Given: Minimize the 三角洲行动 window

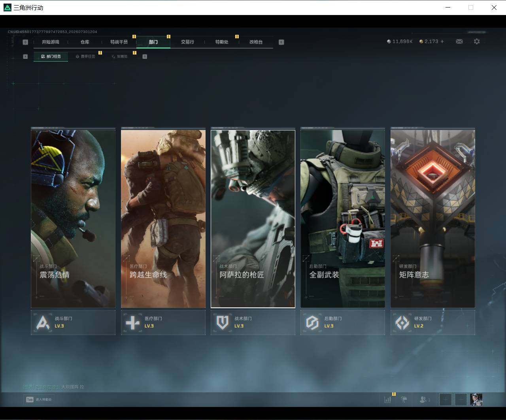Looking at the screenshot, I should click(448, 8).
